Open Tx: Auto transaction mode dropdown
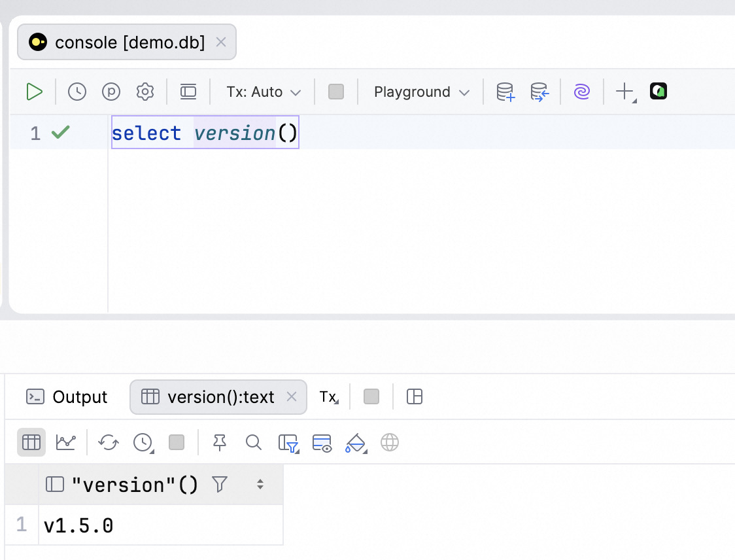The width and height of the screenshot is (735, 560). (264, 92)
